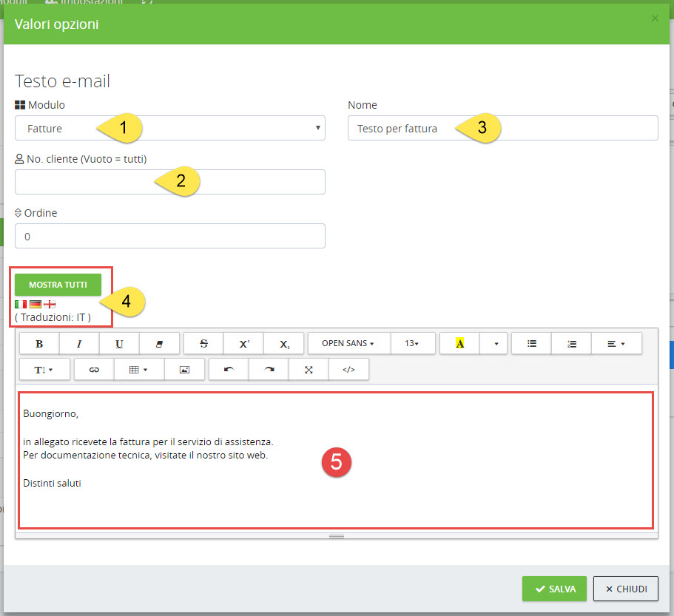This screenshot has width=674, height=616.
Task: Open the Open Sans font dropdown
Action: point(348,344)
